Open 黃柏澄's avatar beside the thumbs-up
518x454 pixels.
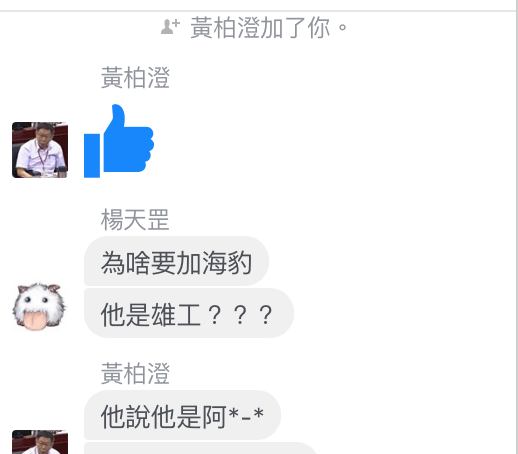(x=40, y=150)
